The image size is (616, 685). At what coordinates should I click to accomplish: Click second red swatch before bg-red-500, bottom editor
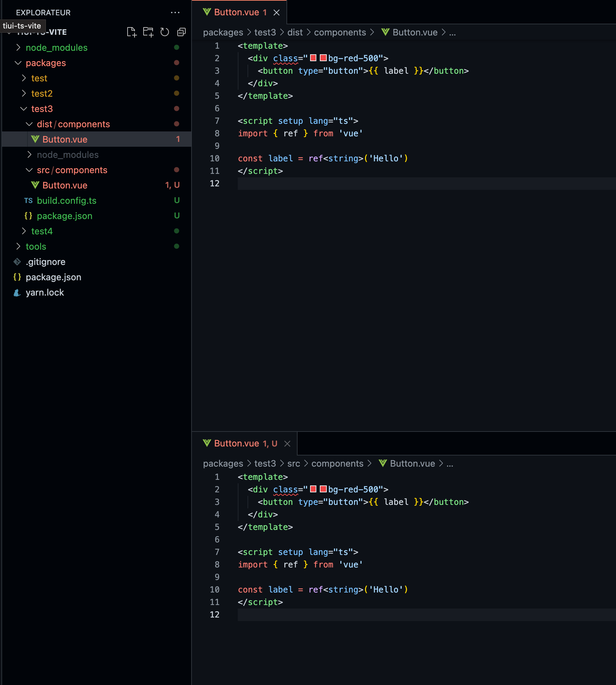(x=323, y=489)
